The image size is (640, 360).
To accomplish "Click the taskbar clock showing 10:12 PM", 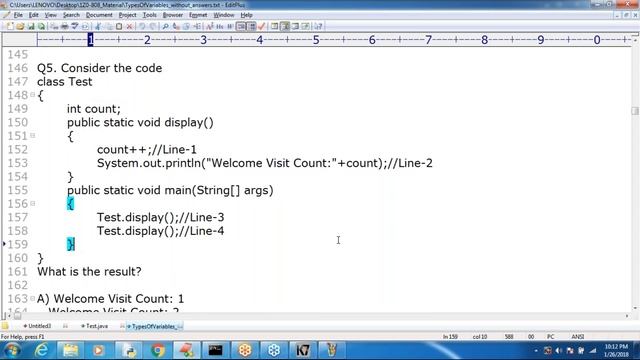I will (x=616, y=350).
